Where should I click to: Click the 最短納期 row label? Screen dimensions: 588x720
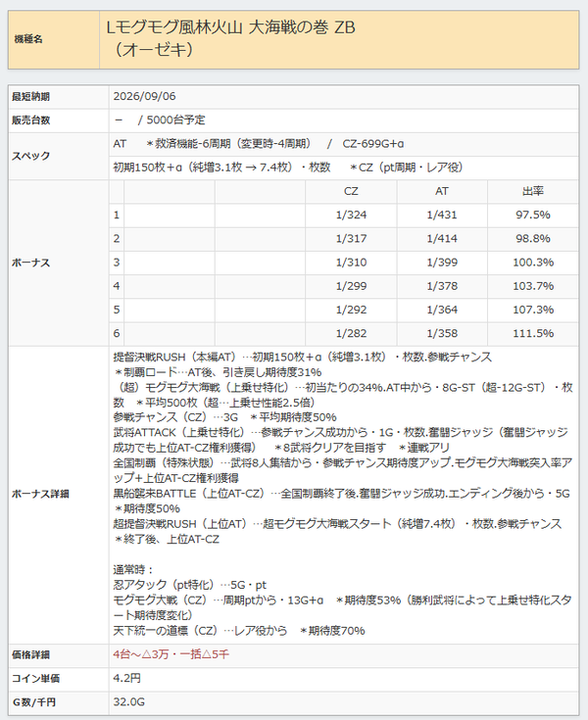[x=30, y=97]
